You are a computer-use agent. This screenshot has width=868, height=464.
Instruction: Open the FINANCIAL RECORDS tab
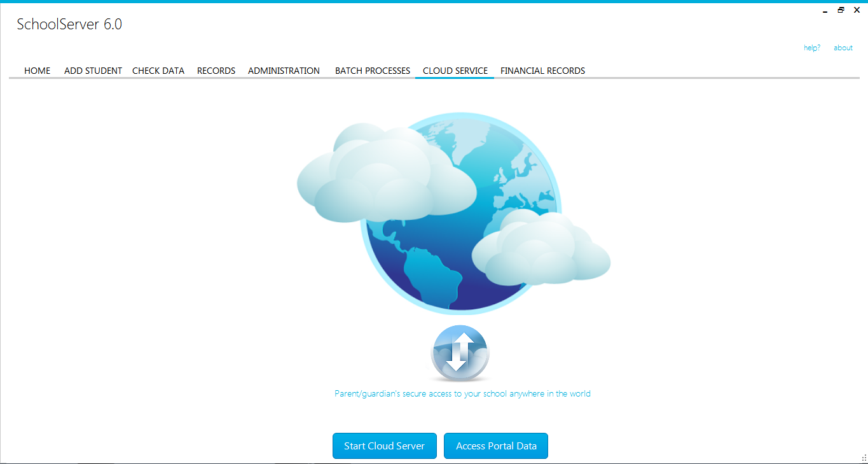542,71
